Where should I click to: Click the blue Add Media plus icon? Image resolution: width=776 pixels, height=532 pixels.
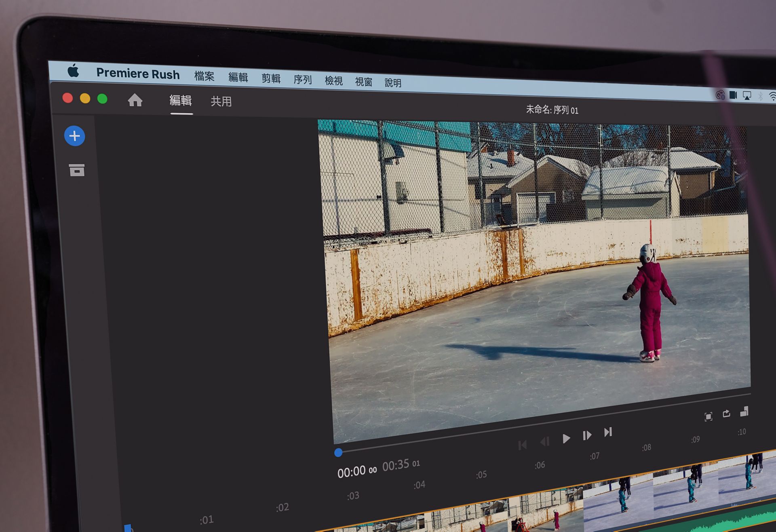[74, 136]
